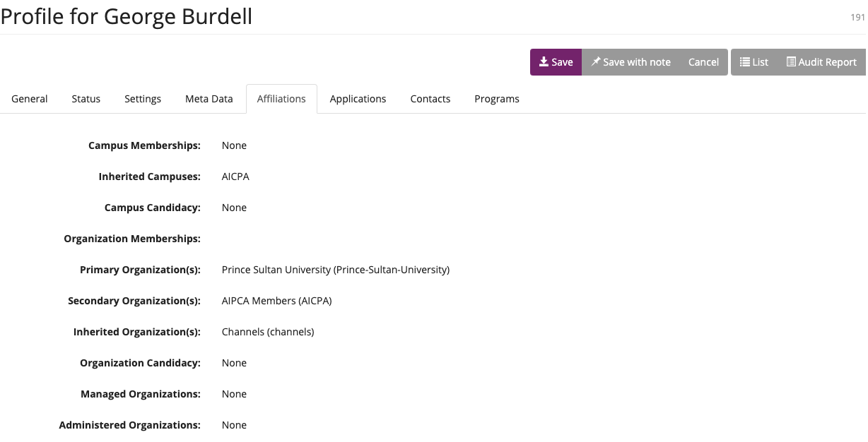Click the Affiliations tab

click(x=281, y=99)
